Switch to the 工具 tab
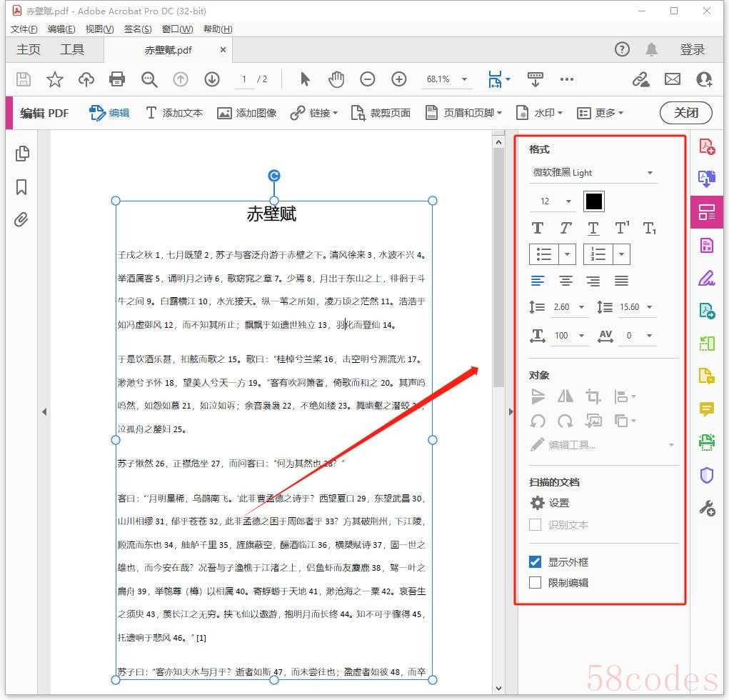The height and width of the screenshot is (700, 729). (x=72, y=49)
